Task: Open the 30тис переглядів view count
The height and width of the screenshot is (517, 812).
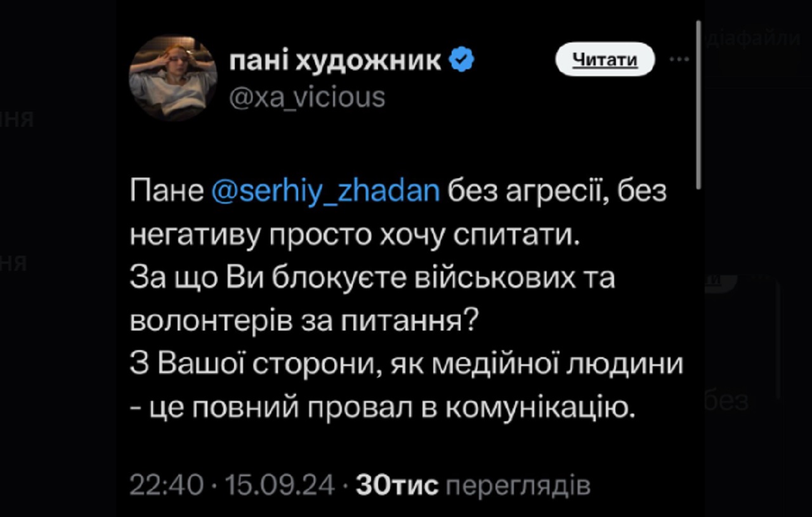Action: [x=473, y=486]
